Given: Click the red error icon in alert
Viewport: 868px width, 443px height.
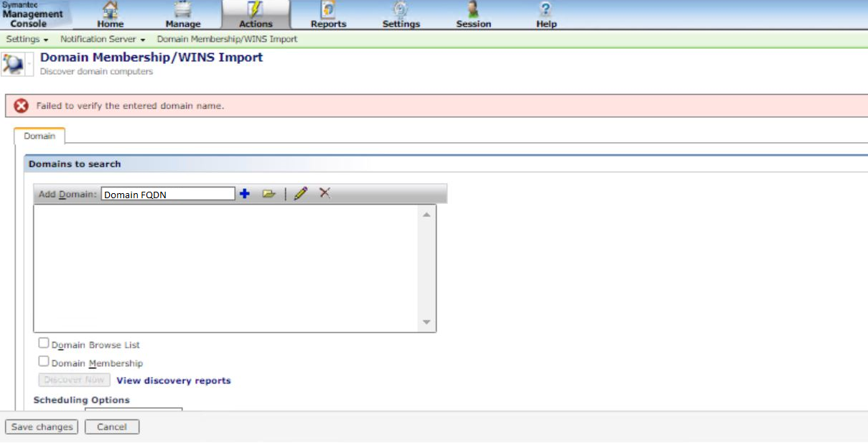Looking at the screenshot, I should (x=22, y=106).
